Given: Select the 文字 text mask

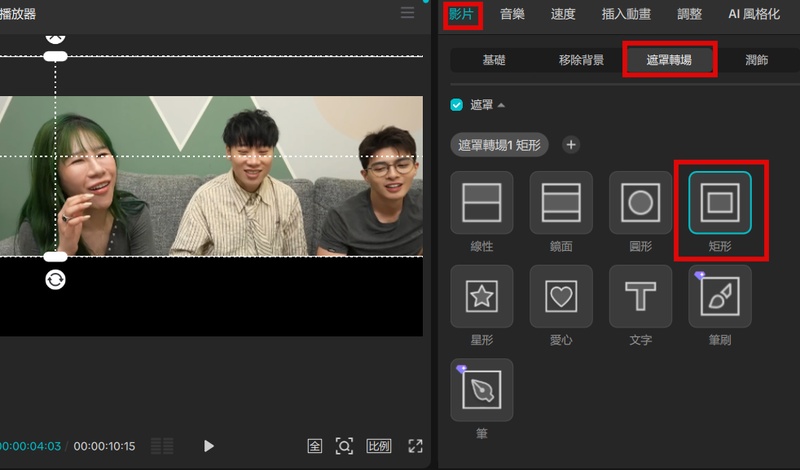Looking at the screenshot, I should (x=640, y=296).
